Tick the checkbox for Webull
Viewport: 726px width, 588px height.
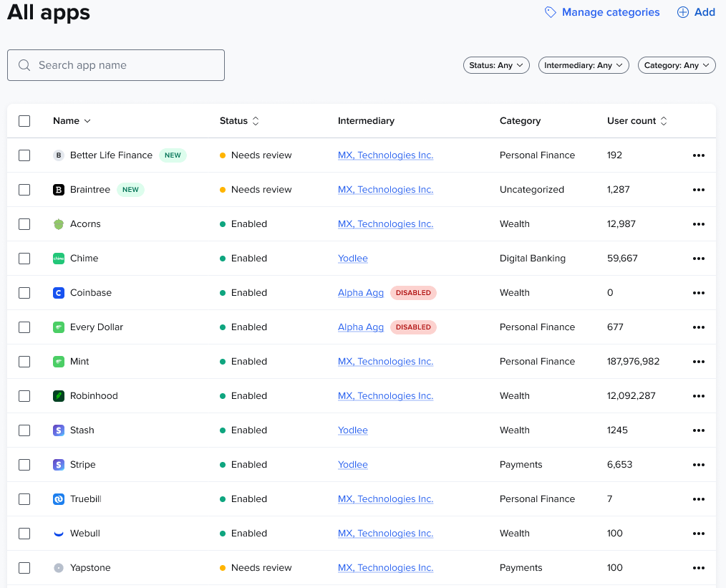pyautogui.click(x=24, y=534)
